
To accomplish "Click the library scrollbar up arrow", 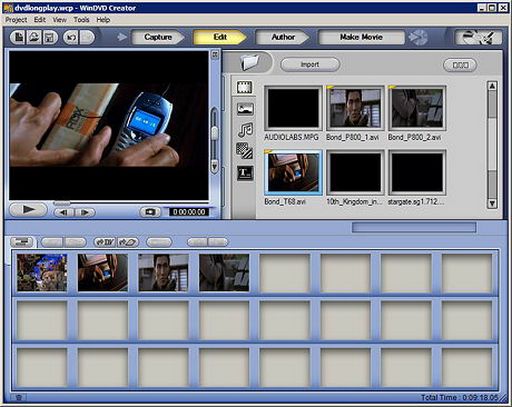I will (492, 86).
